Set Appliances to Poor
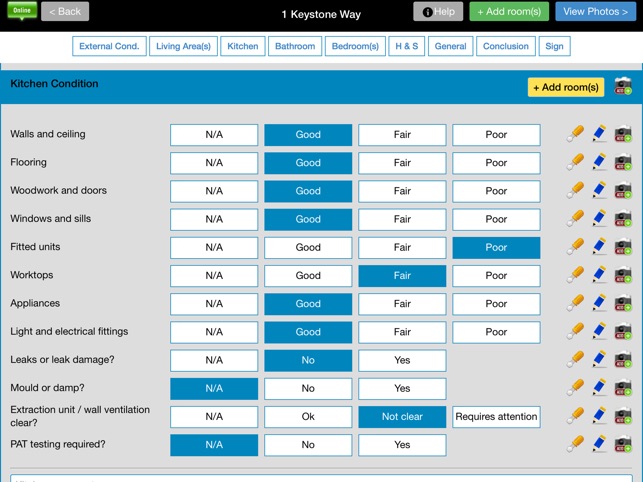 496,304
